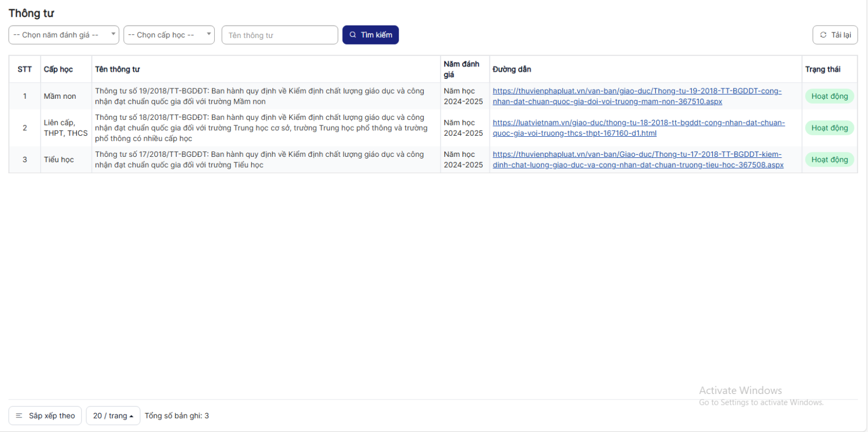
Task: Click the search magnifier icon in Tìm kiếm
Action: (353, 35)
